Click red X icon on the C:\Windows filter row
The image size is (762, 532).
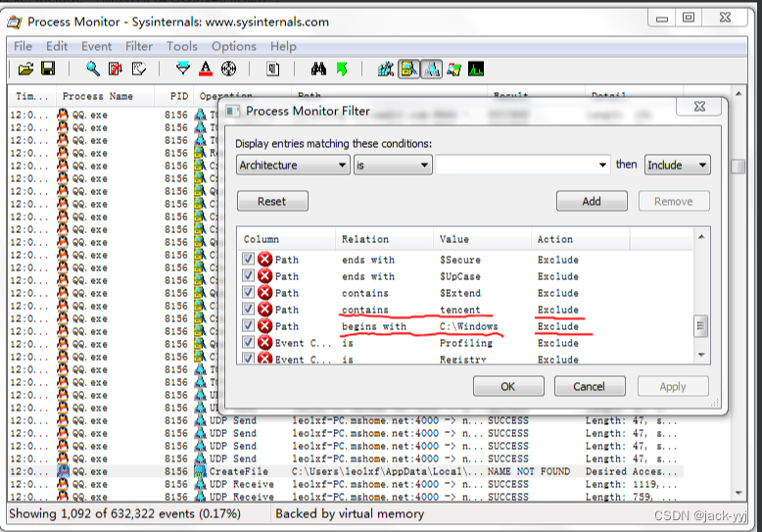(264, 326)
